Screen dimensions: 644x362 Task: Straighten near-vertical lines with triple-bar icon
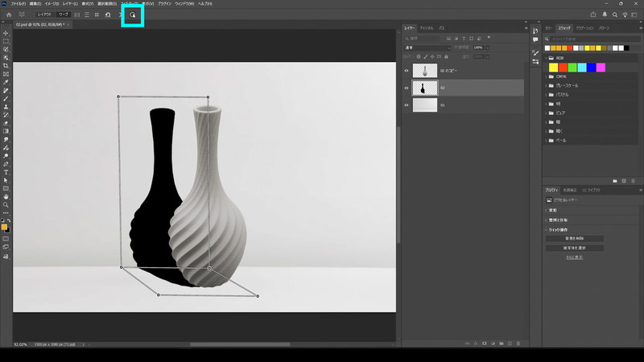76,14
